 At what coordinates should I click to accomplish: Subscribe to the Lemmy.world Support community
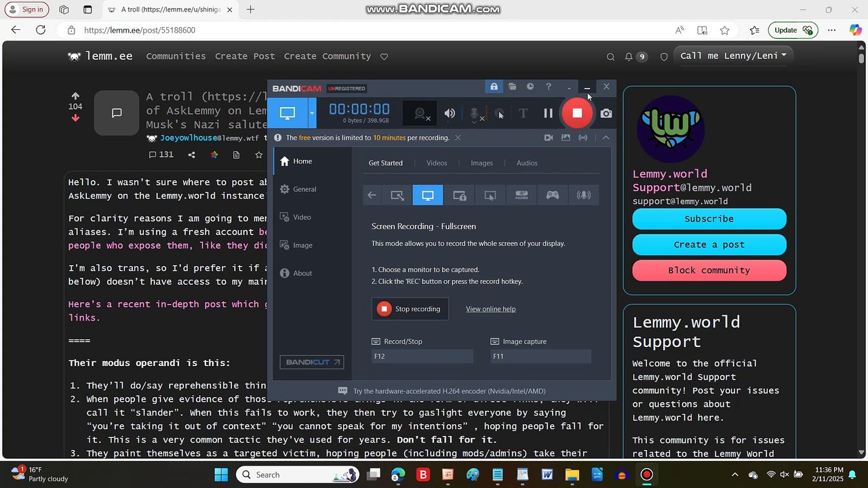click(709, 219)
